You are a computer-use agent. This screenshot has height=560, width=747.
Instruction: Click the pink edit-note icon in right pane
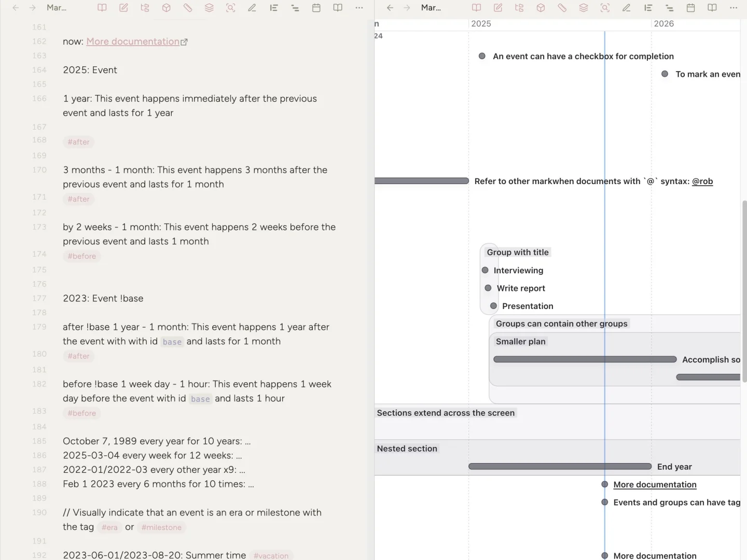pos(498,8)
